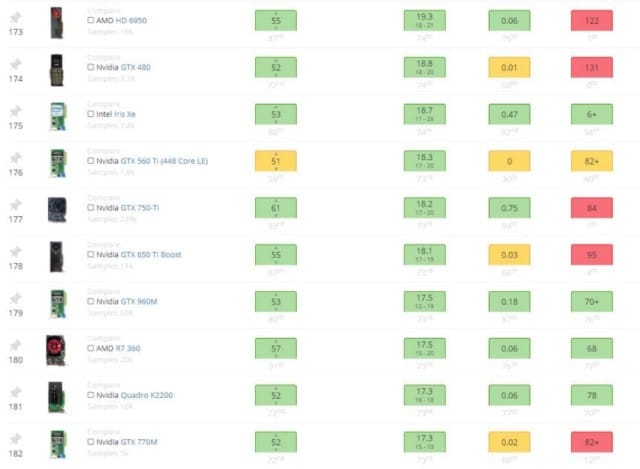Open the Nvidia GTX 770M link
The image size is (640, 469).
tap(127, 442)
